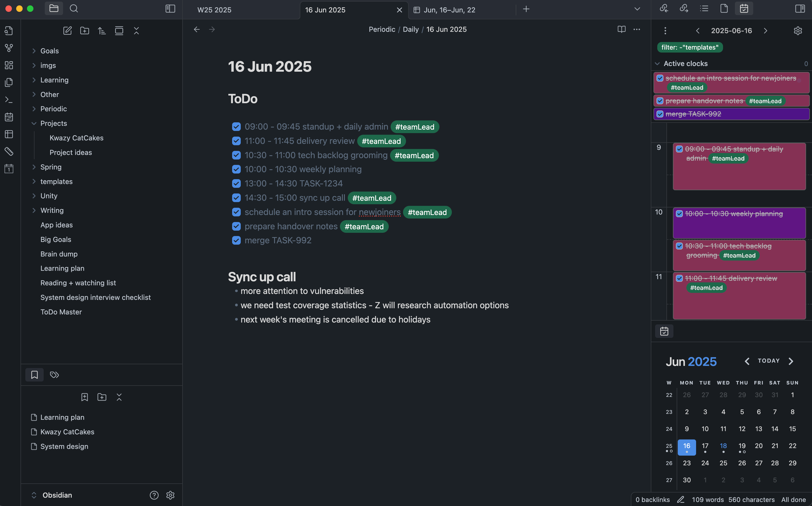
Task: Open planner vertical dots menu
Action: pyautogui.click(x=665, y=31)
